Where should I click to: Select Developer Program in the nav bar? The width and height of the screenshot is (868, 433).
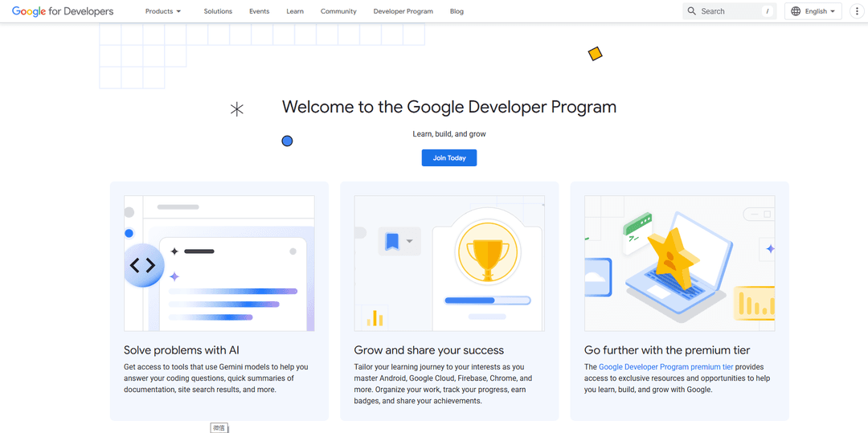pos(403,11)
